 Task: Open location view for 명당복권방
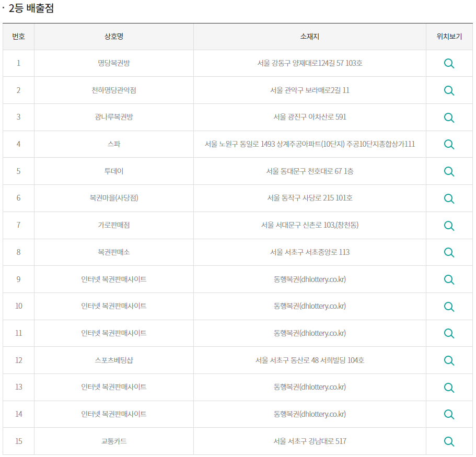pos(449,63)
